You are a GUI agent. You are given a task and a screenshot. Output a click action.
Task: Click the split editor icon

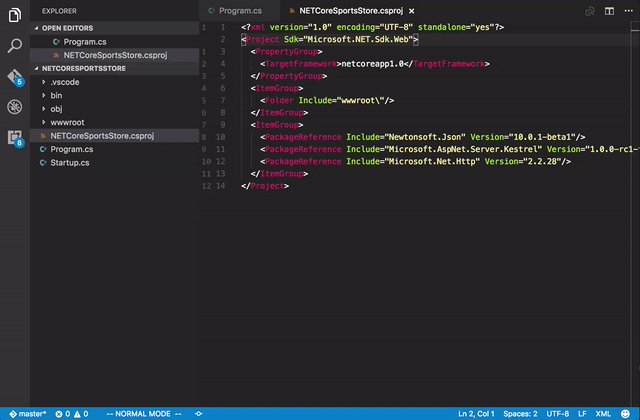click(607, 10)
